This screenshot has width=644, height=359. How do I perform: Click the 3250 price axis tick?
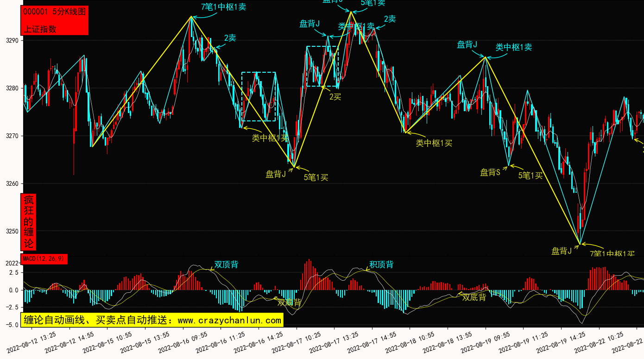[x=12, y=231]
